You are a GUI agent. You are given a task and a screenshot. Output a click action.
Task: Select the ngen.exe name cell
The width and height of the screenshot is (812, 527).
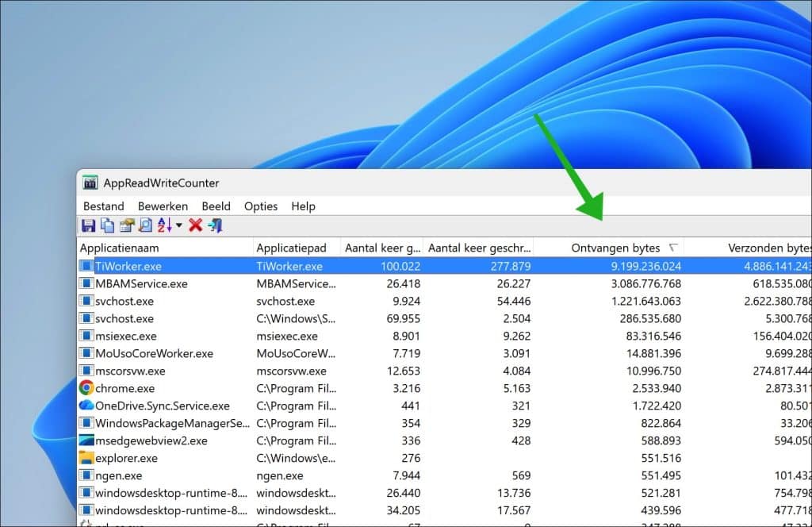point(119,475)
